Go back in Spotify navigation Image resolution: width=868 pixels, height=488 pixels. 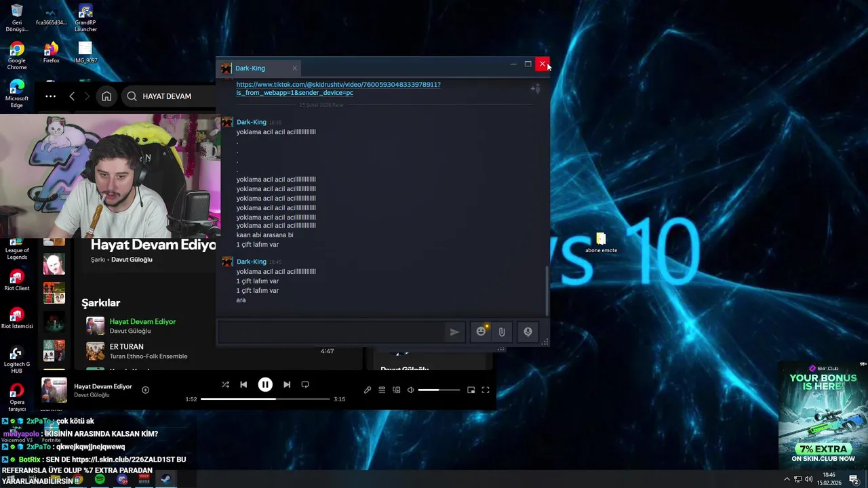pyautogui.click(x=72, y=96)
